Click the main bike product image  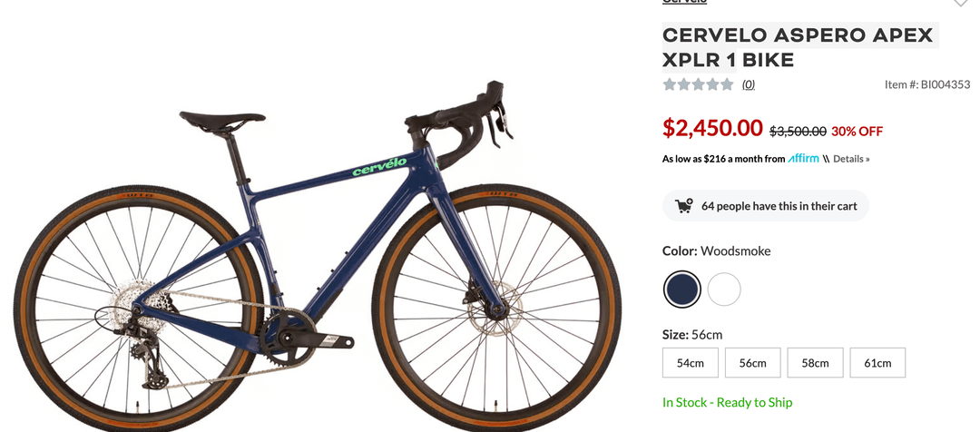(318, 250)
